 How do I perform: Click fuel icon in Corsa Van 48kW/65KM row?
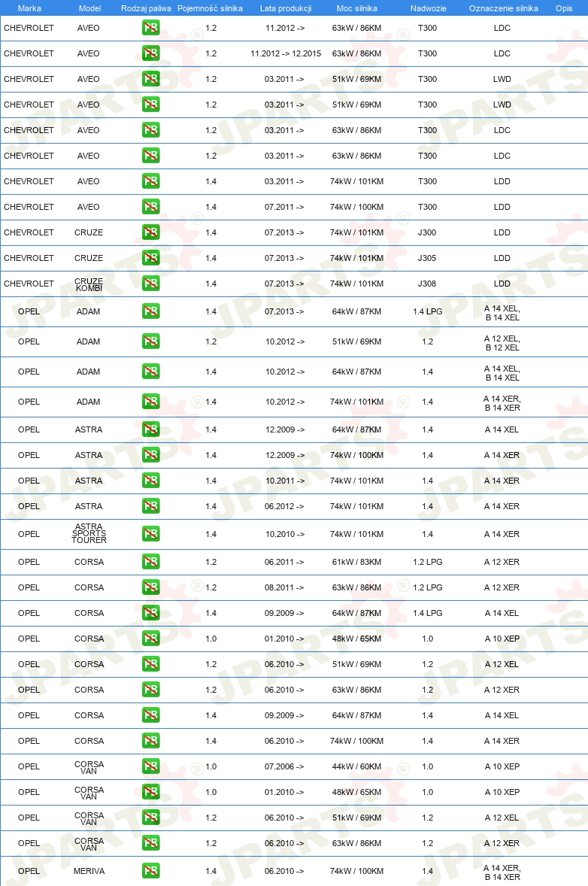coord(151,792)
